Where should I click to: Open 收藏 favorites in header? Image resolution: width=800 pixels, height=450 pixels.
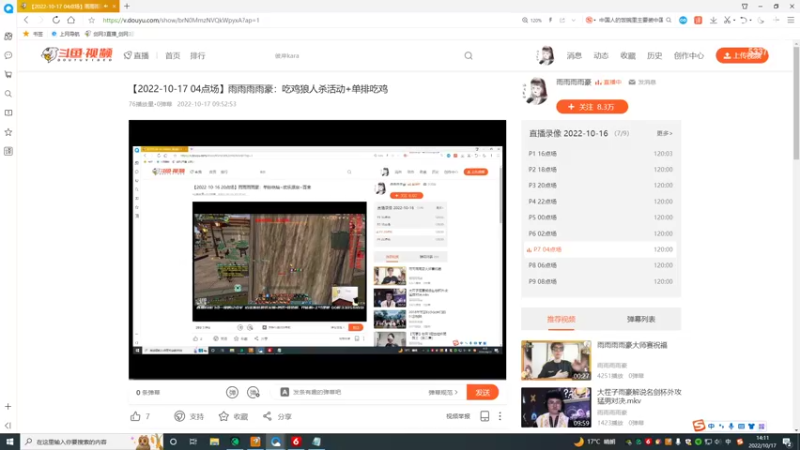[628, 56]
